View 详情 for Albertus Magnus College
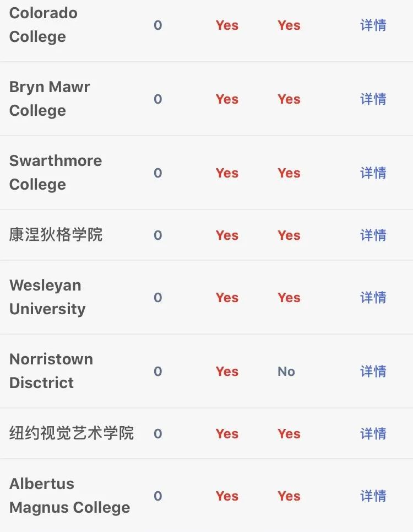Screen dimensions: 413x532 tap(373, 496)
